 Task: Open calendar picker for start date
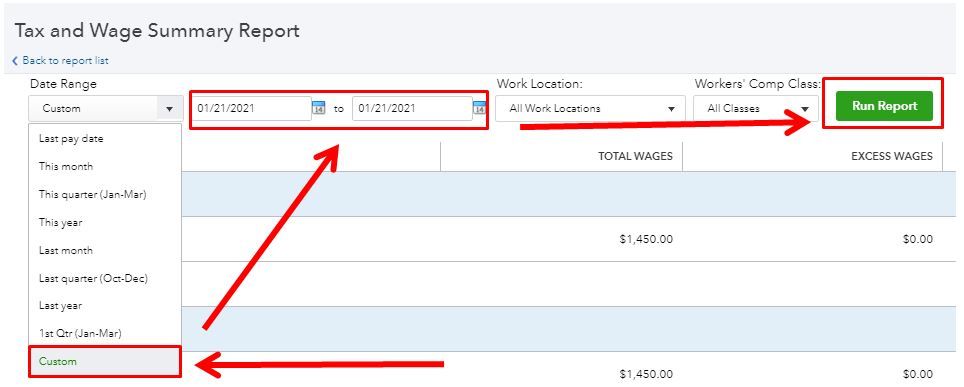pos(318,108)
